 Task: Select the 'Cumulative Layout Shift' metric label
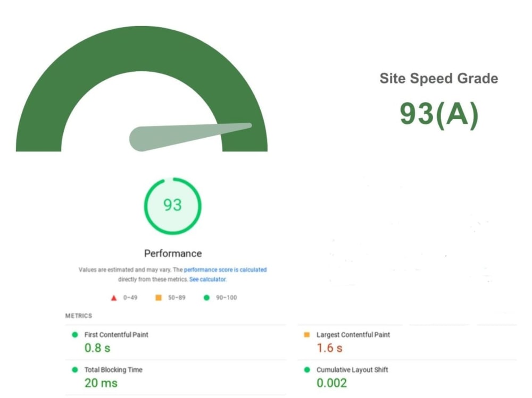(x=352, y=369)
